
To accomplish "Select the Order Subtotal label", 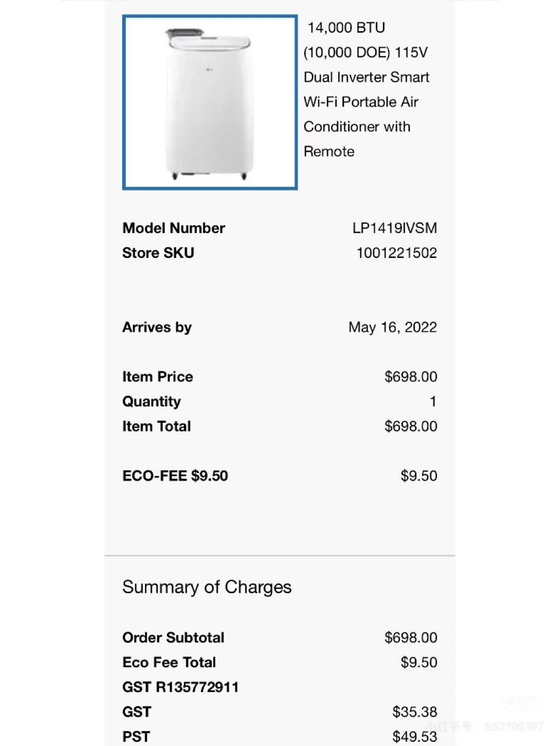I will pos(173,638).
